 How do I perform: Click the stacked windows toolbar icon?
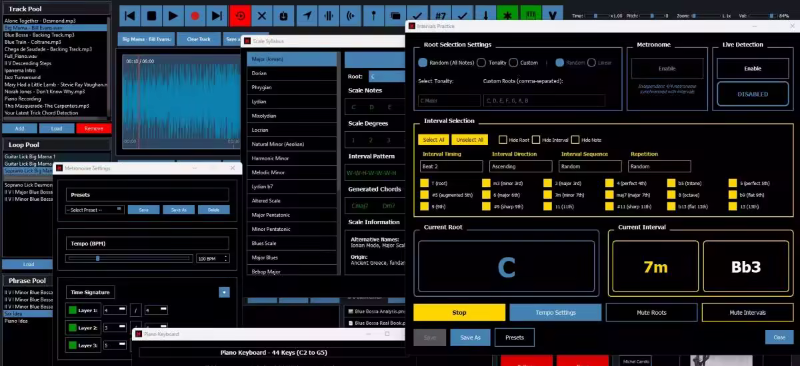[395, 16]
